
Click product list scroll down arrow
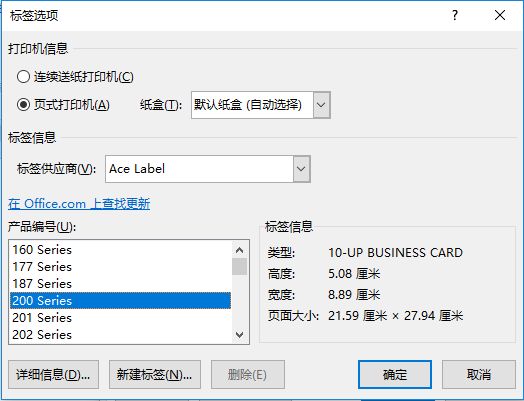239,335
